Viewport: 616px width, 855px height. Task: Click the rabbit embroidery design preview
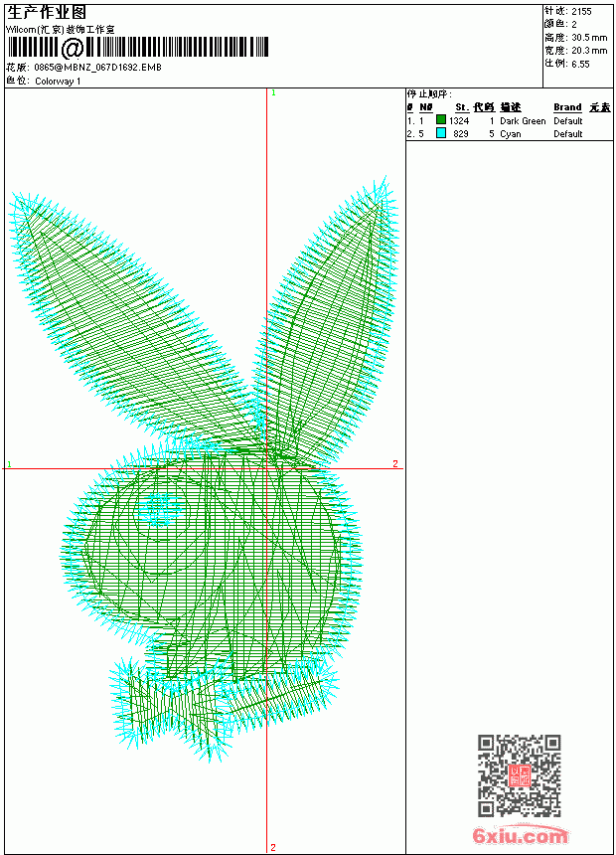(205, 469)
